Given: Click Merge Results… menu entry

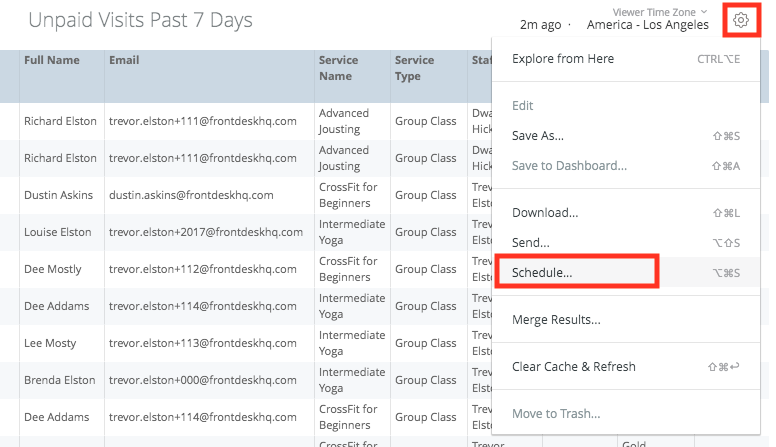Looking at the screenshot, I should [556, 320].
